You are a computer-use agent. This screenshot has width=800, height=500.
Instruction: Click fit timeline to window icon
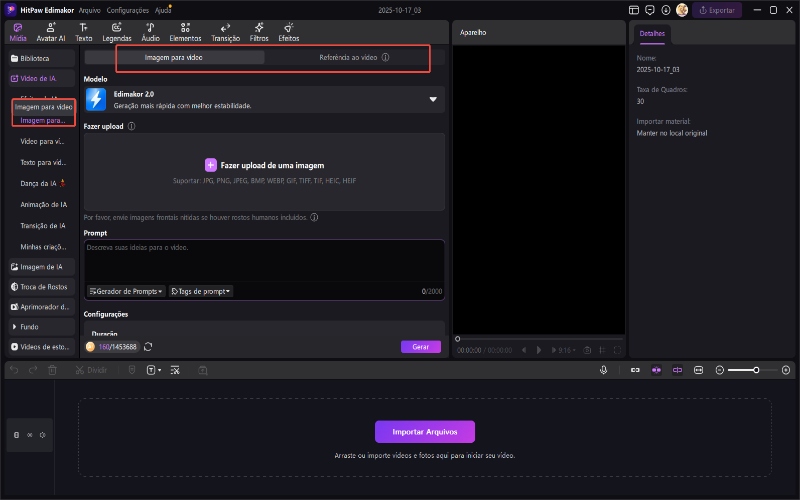click(698, 370)
